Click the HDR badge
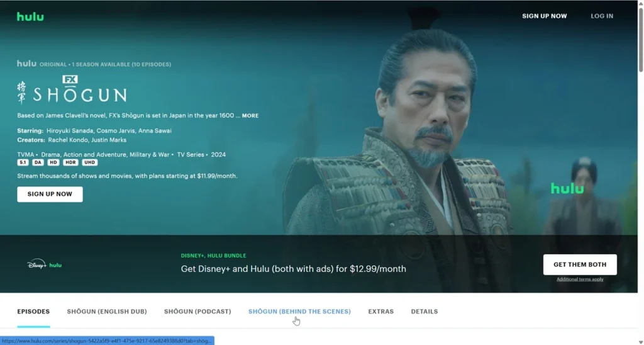Screen dimensions: 644x345 (x=70, y=162)
